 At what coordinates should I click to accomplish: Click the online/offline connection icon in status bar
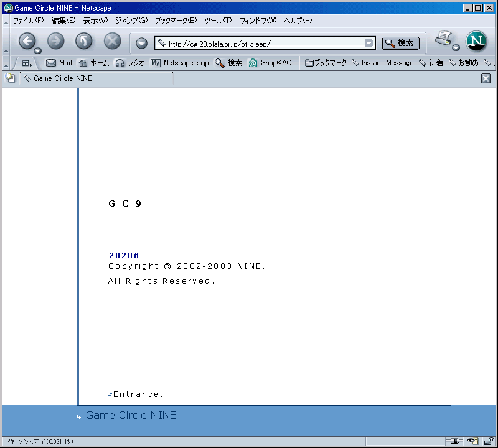pyautogui.click(x=454, y=441)
